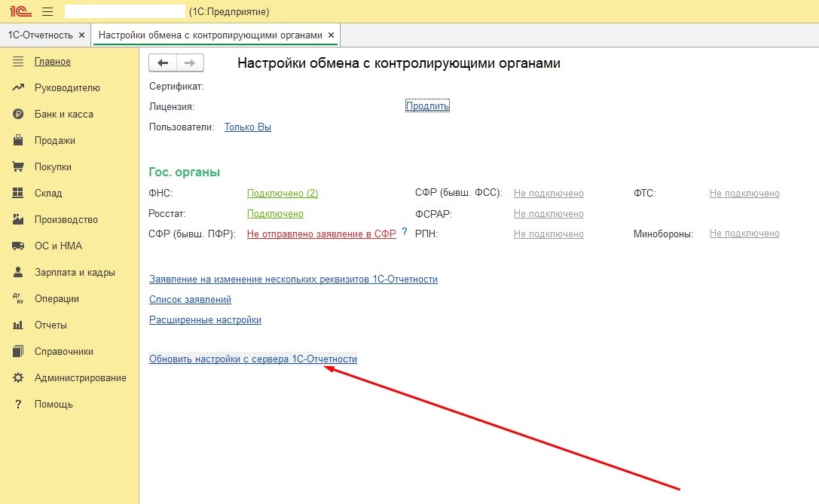Open the Продажи section
This screenshot has height=504, width=819.
pos(55,140)
